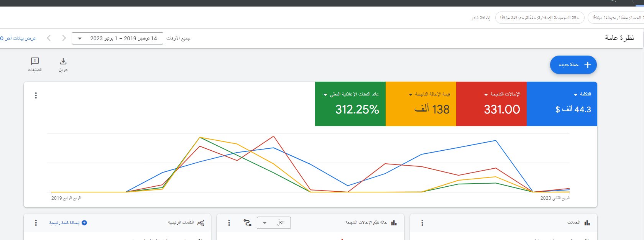The height and width of the screenshot is (240, 644).
Task: Click the add filter (إضافة فلتر) field
Action: click(481, 18)
